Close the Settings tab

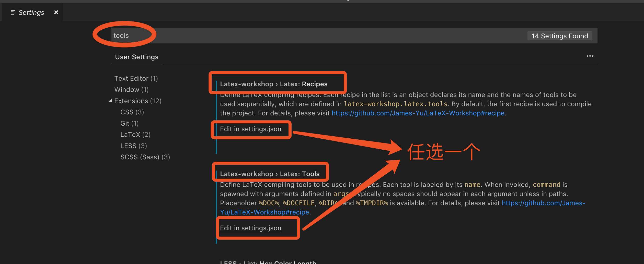click(56, 12)
